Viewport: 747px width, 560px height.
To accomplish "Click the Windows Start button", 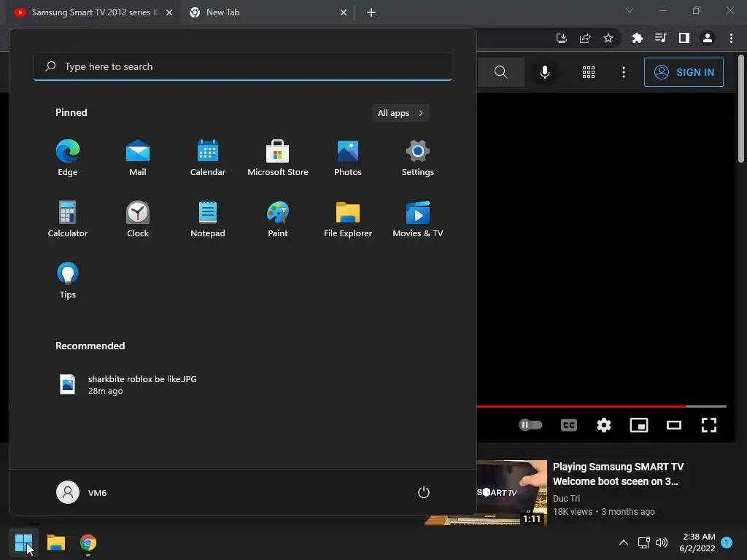I will (23, 542).
